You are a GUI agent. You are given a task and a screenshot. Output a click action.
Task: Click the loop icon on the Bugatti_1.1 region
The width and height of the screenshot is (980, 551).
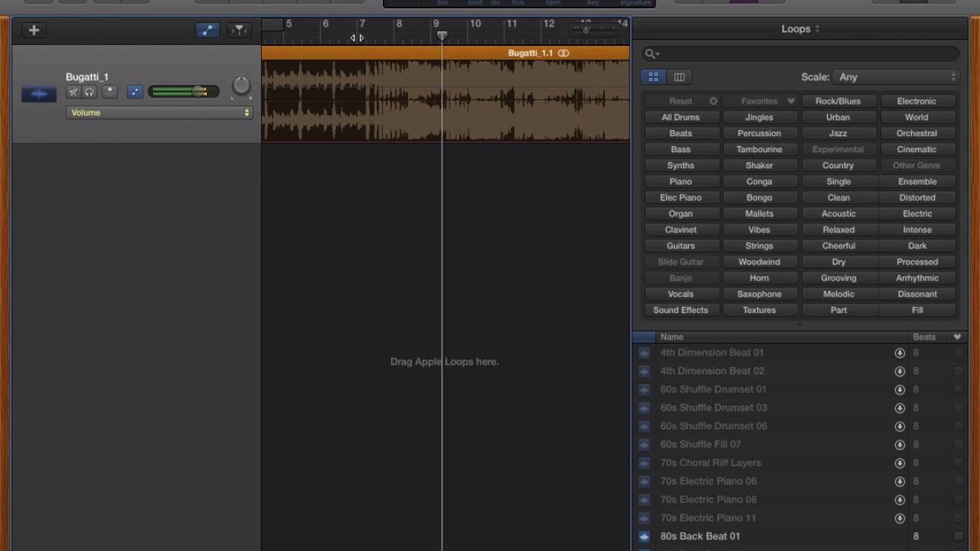pyautogui.click(x=563, y=53)
